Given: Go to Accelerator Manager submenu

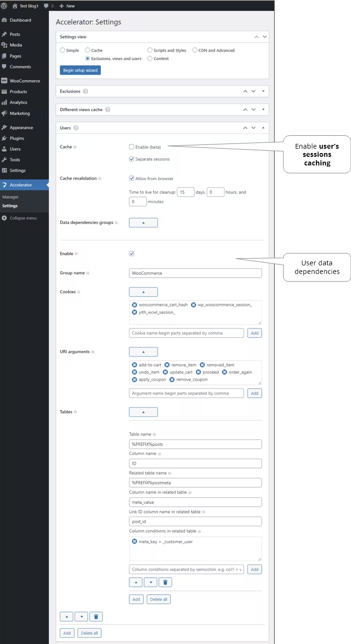Looking at the screenshot, I should click(x=10, y=197).
